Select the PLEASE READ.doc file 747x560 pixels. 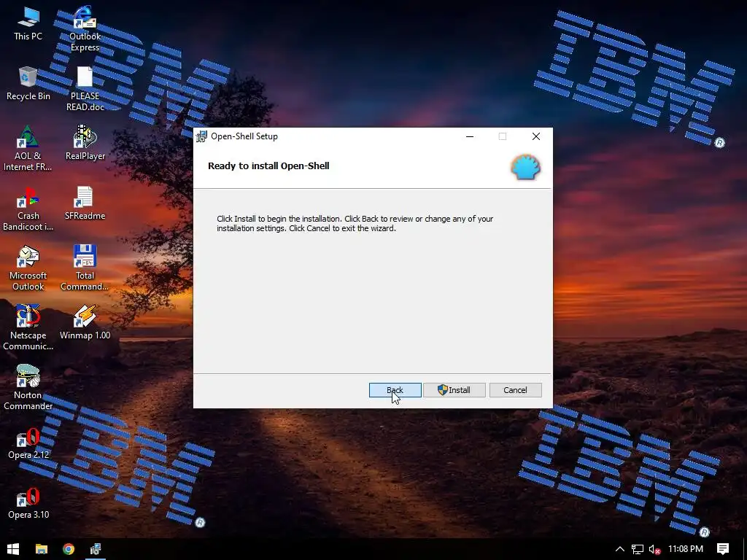tap(85, 89)
